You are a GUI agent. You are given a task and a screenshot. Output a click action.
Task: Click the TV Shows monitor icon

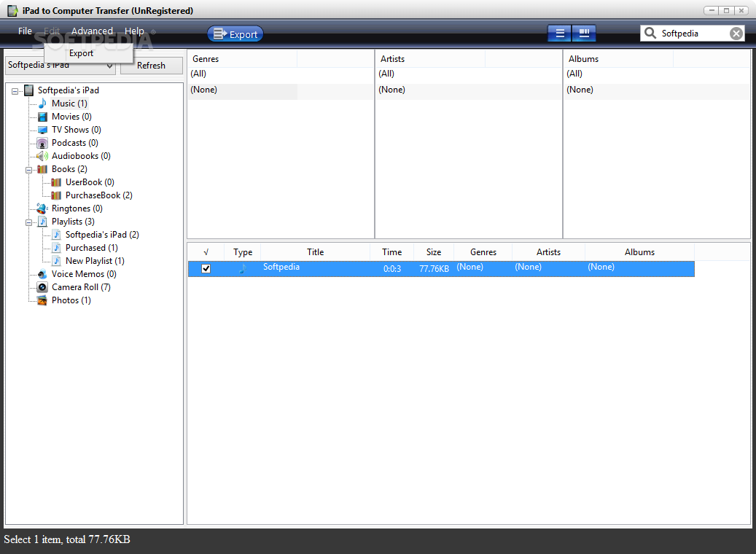[42, 130]
